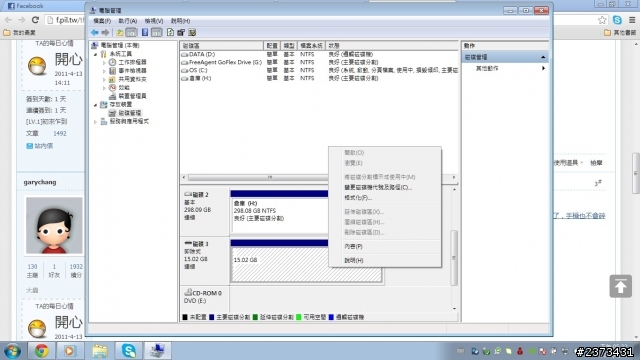Click the black 未配置 legend swatch
The height and width of the screenshot is (360, 640).
185,317
